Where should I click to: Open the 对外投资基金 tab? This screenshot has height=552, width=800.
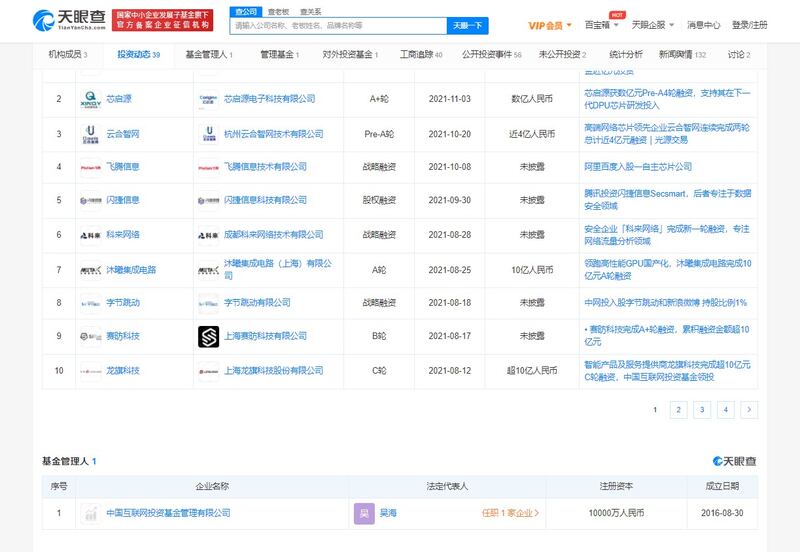pos(350,55)
